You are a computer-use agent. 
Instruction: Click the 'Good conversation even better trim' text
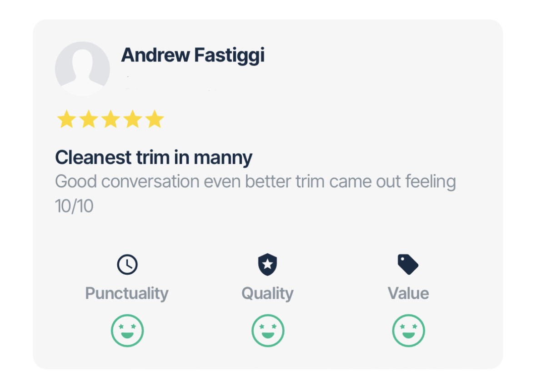(x=255, y=181)
